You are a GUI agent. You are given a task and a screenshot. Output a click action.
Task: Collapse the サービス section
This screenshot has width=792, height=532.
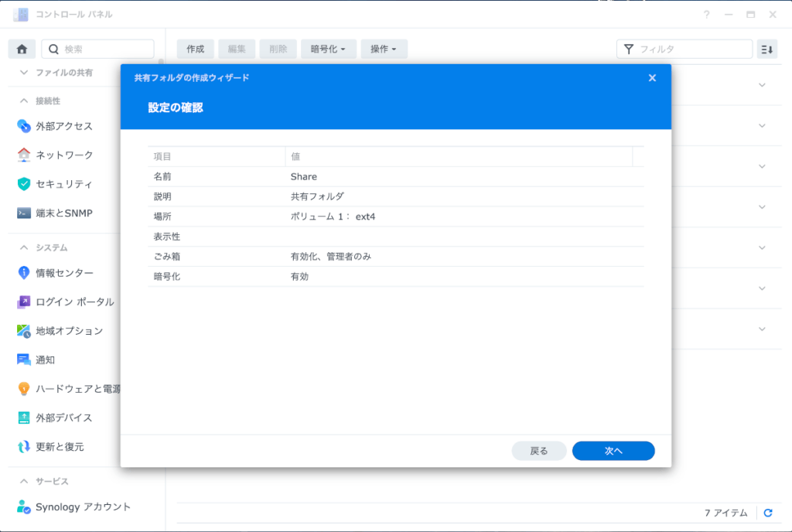point(24,482)
